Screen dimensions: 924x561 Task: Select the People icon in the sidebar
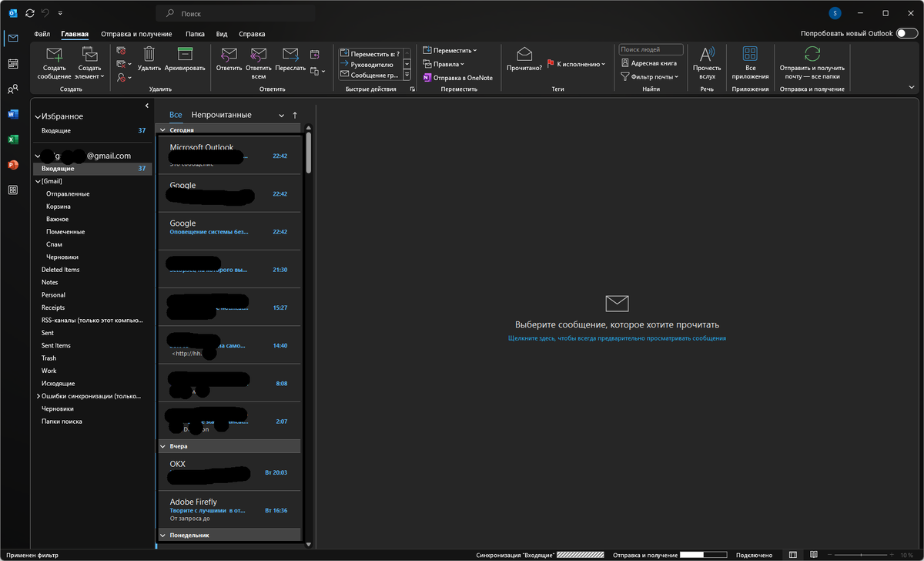[x=12, y=89]
